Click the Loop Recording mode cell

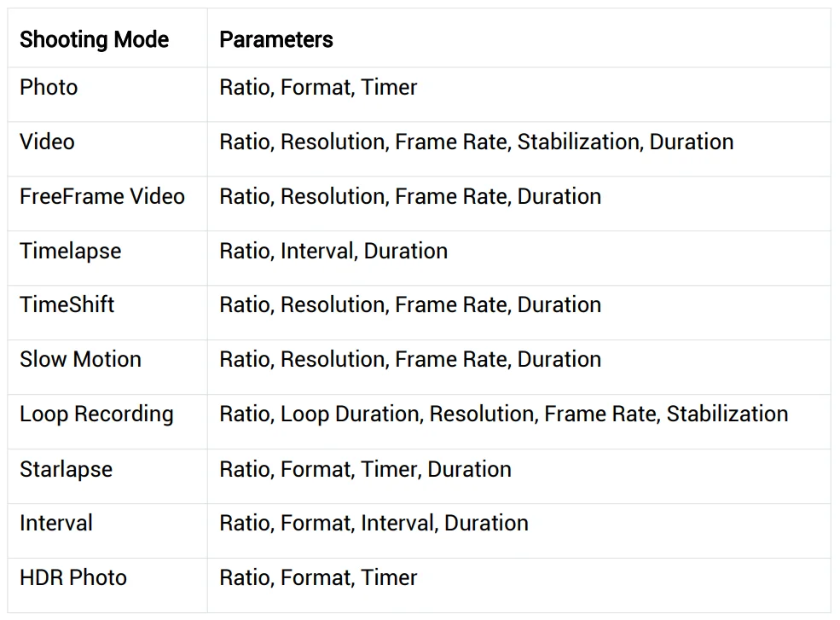(96, 414)
